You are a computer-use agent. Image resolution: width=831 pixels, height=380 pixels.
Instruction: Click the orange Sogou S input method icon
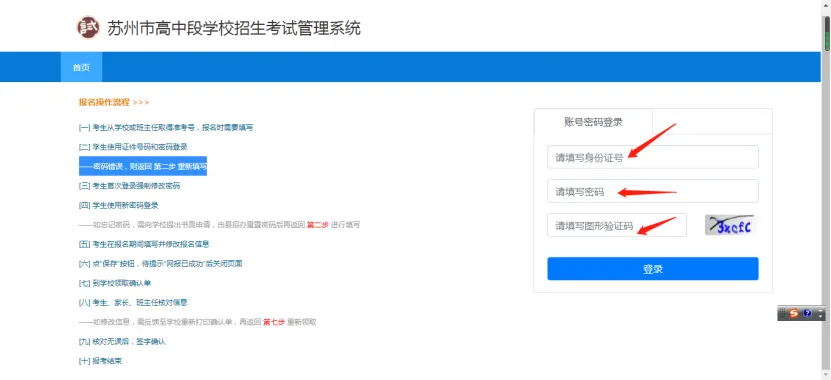coord(793,313)
